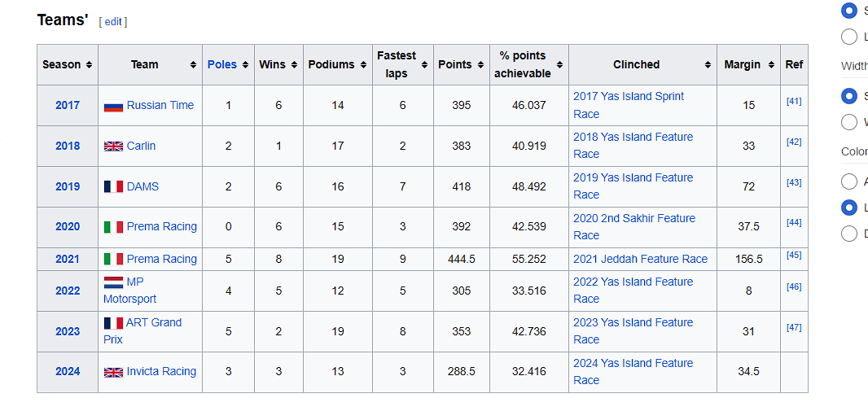Jump to reference [41]
This screenshot has height=411, width=868.
point(794,101)
